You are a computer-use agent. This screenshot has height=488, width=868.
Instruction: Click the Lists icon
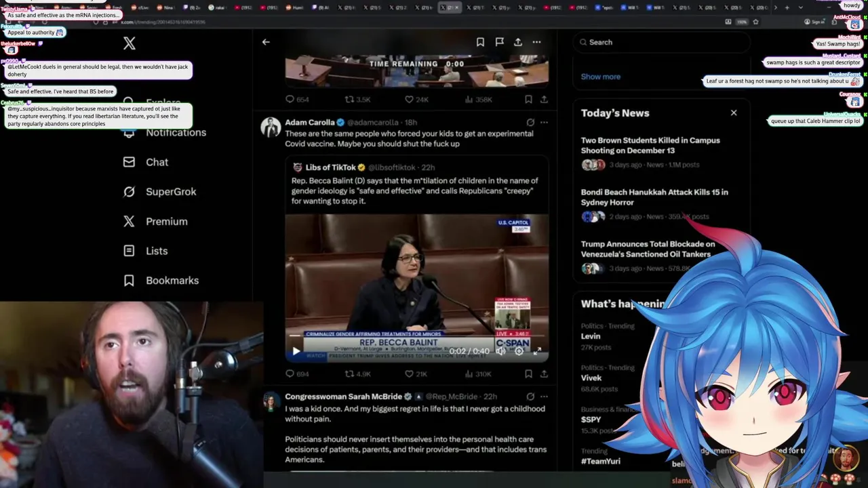[129, 251]
